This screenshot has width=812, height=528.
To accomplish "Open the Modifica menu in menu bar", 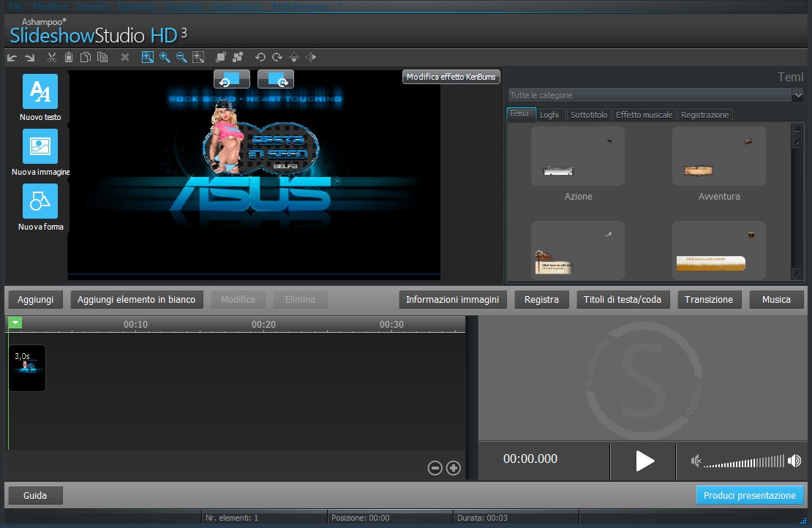I will pos(50,6).
